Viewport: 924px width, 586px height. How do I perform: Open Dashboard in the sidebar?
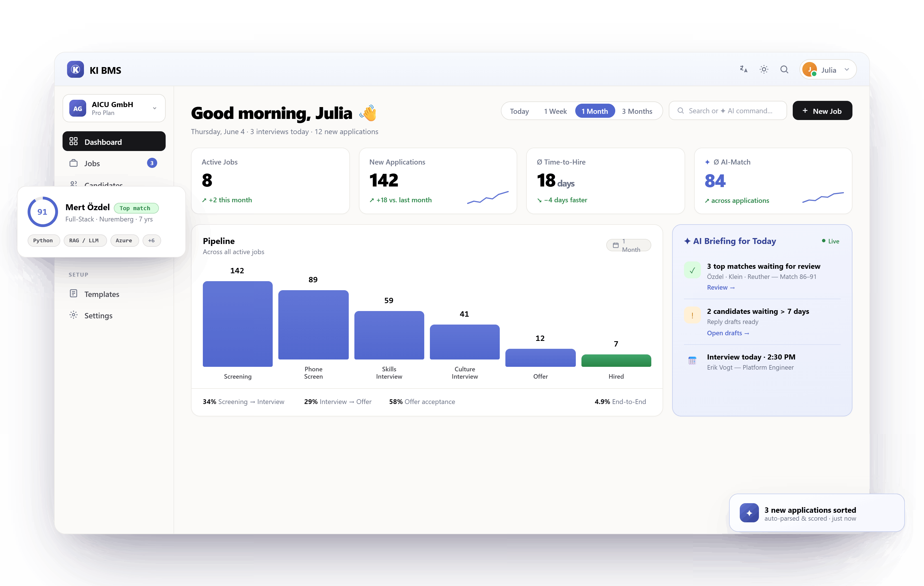point(114,142)
